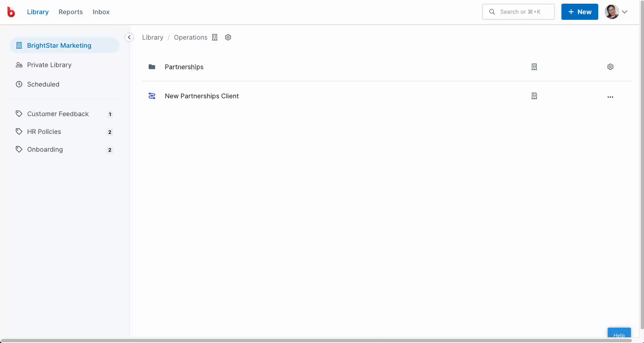Click Operations in the breadcrumb
Screen dimensions: 644x343
point(190,37)
